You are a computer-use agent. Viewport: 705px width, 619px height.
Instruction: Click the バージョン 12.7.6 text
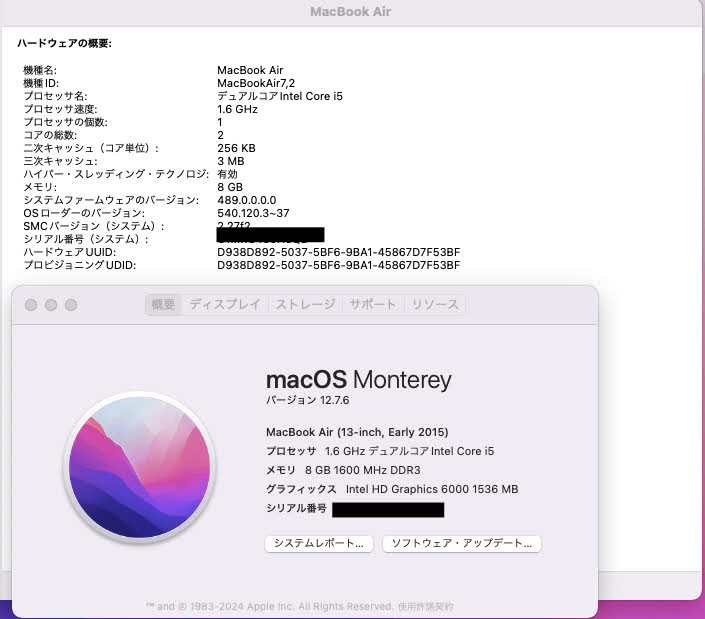(x=308, y=400)
